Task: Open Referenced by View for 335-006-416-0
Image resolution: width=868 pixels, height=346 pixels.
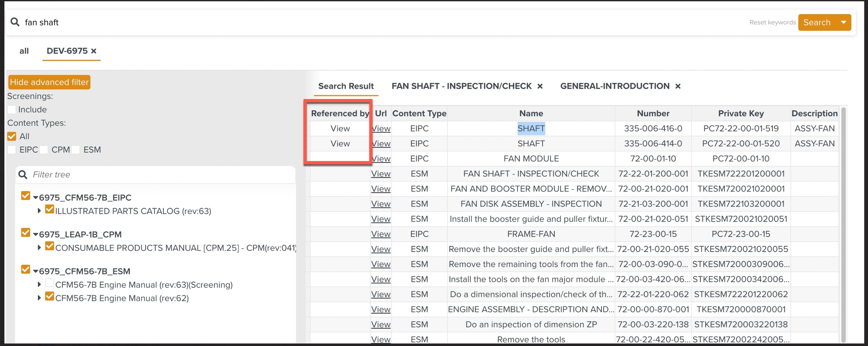Action: [340, 128]
